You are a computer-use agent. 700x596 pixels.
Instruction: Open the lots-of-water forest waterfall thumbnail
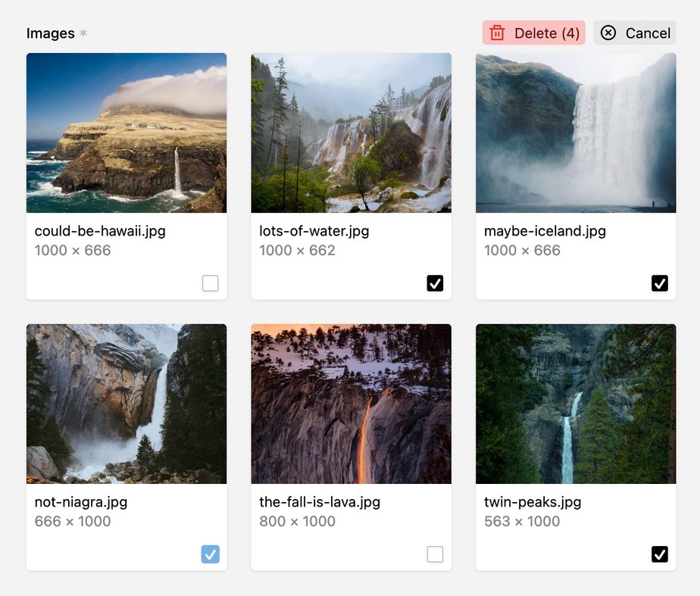point(351,133)
